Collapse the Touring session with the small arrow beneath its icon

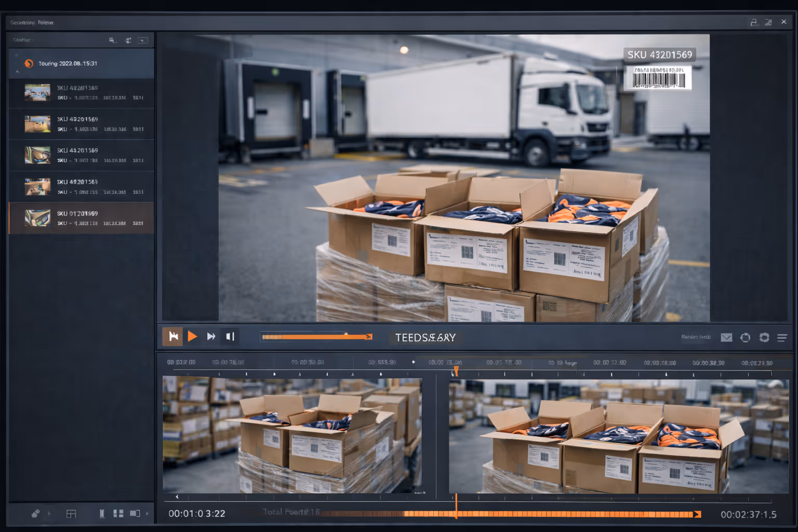pyautogui.click(x=17, y=72)
